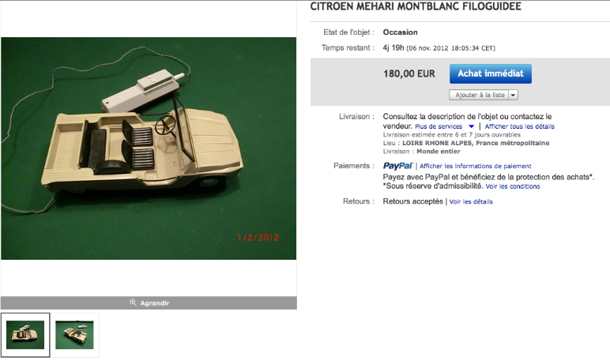Click the 180,00 EUR price
610x364 pixels.
[409, 73]
